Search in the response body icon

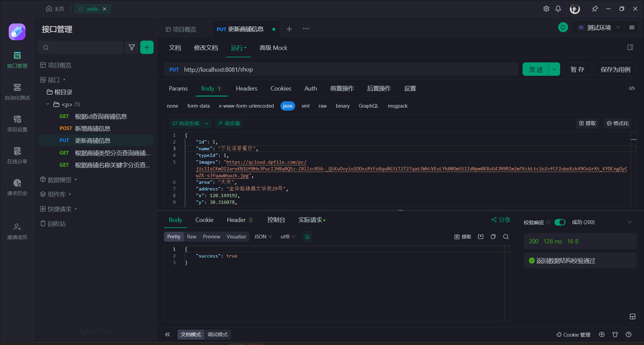click(506, 237)
